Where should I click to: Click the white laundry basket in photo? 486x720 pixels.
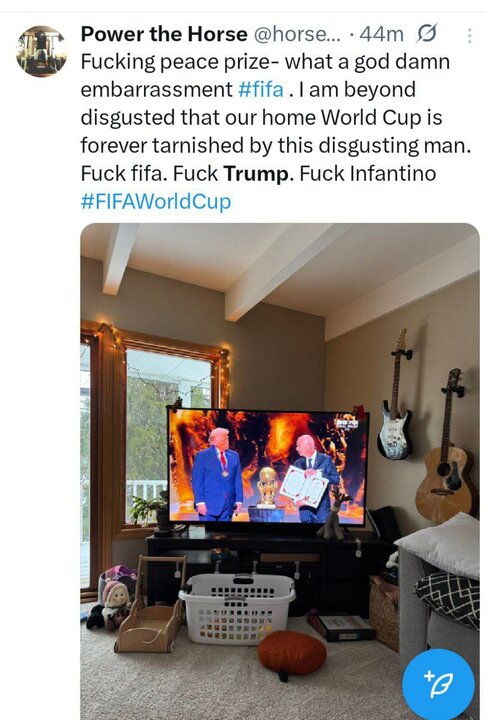coord(237,608)
